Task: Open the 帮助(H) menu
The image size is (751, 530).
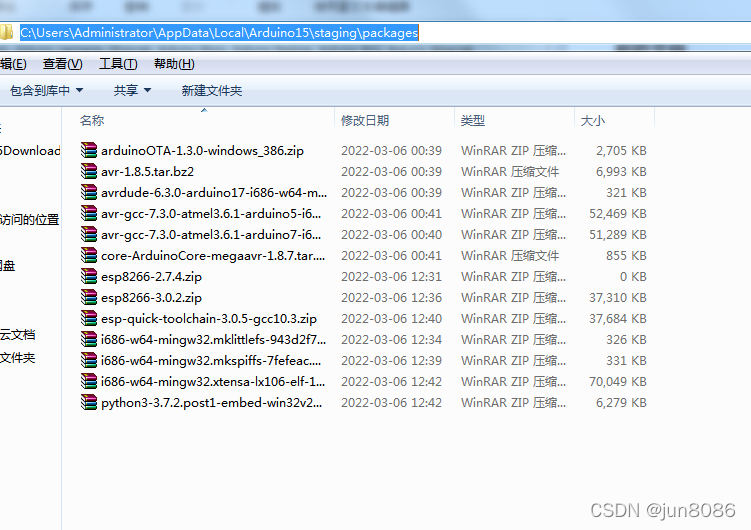Action: pyautogui.click(x=174, y=64)
